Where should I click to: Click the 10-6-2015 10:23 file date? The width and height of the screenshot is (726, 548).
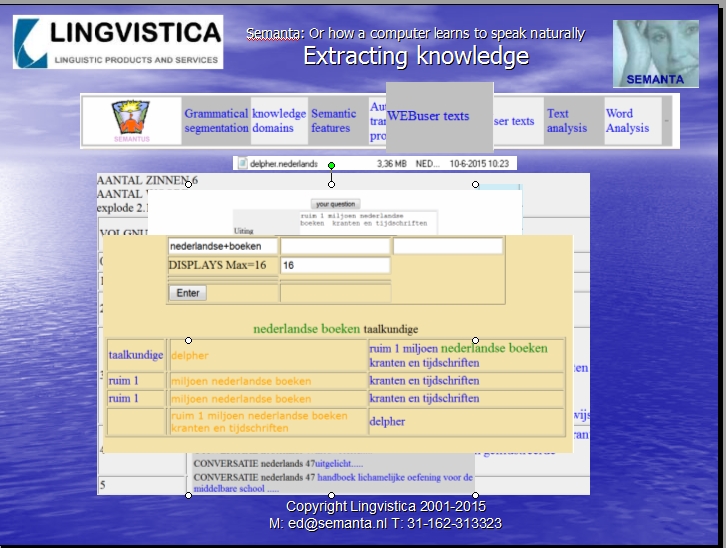[479, 164]
